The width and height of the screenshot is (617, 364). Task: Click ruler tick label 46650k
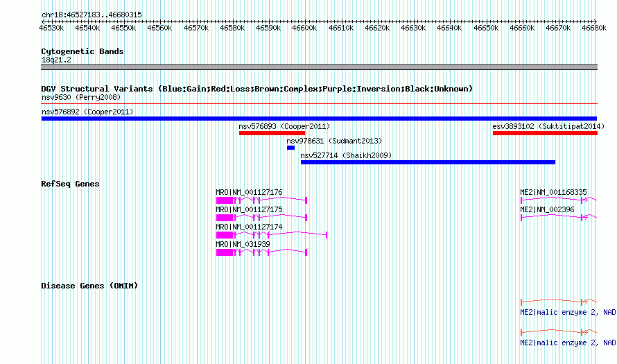click(486, 28)
